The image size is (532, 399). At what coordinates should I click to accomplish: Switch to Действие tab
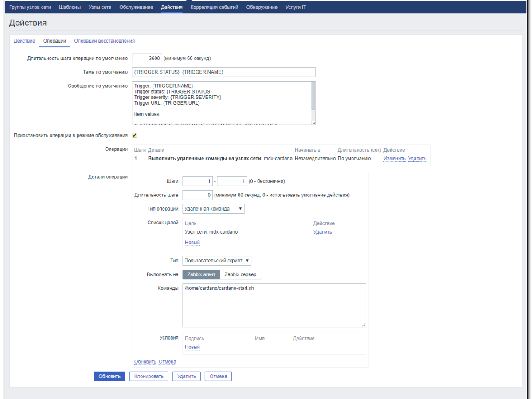(24, 41)
